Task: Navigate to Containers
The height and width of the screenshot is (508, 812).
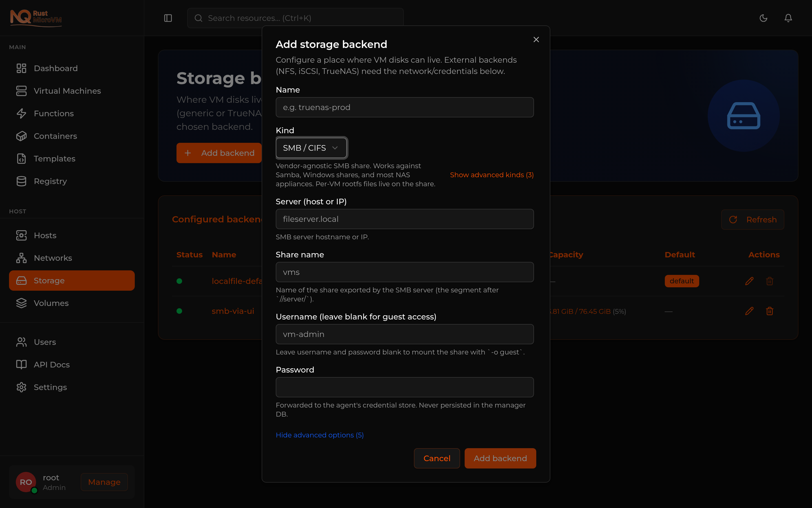Action: 72,136
